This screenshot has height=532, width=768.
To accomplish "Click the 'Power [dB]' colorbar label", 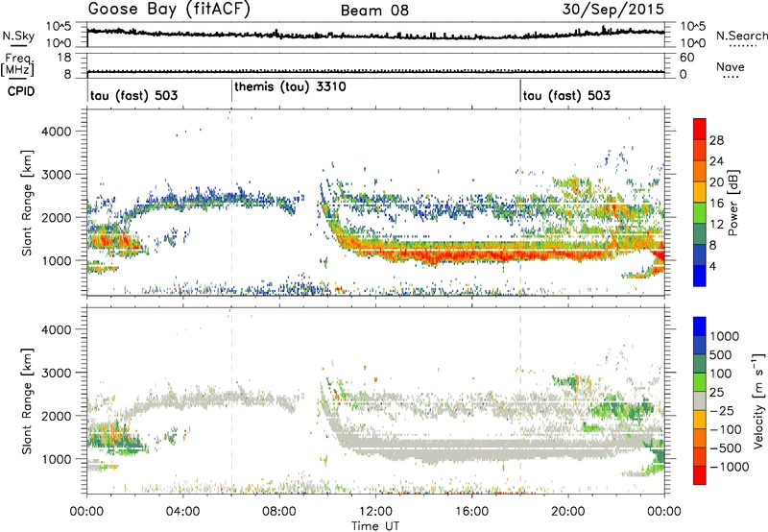I will (x=732, y=203).
